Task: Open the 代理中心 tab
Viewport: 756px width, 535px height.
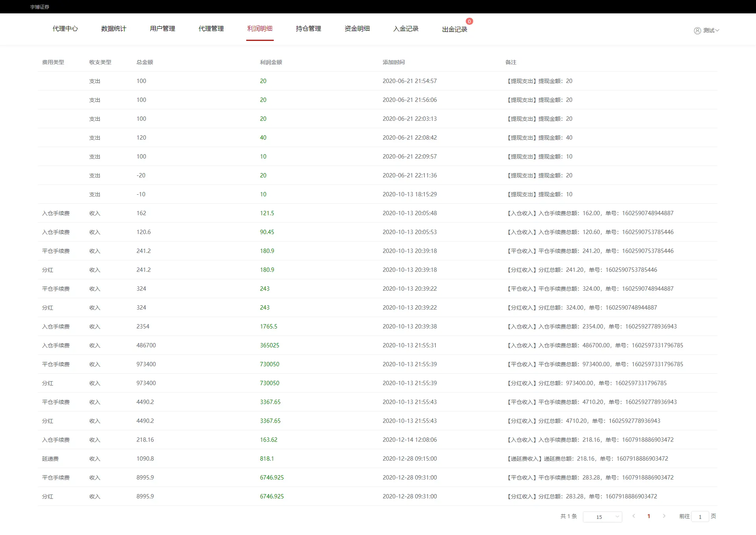Action: click(x=65, y=29)
